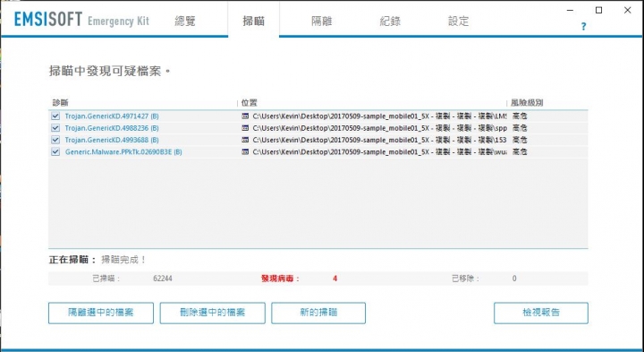Screen dimensions: 644x352
Task: Click 隔離選中的檔案 quarantine selected button
Action: click(x=101, y=313)
